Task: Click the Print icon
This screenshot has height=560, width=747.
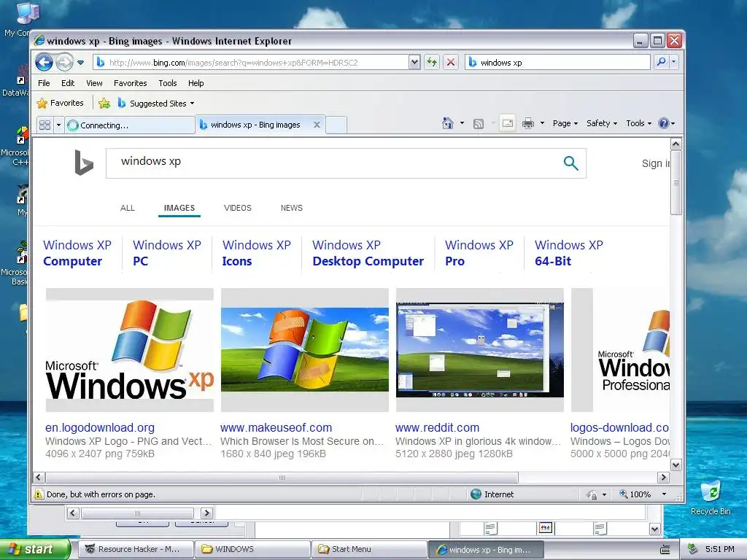Action: pos(528,123)
